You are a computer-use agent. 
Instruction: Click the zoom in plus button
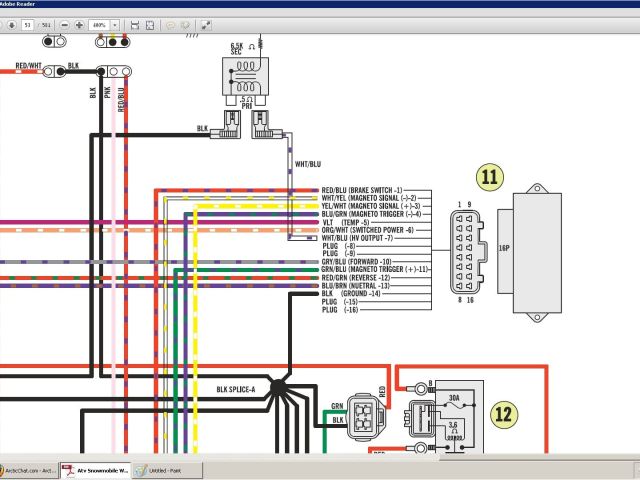tap(79, 23)
